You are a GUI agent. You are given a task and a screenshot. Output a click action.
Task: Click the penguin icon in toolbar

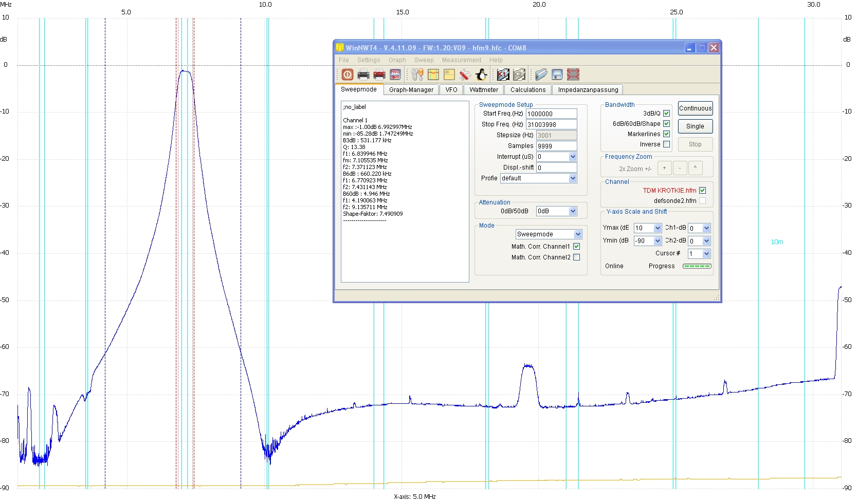point(481,75)
